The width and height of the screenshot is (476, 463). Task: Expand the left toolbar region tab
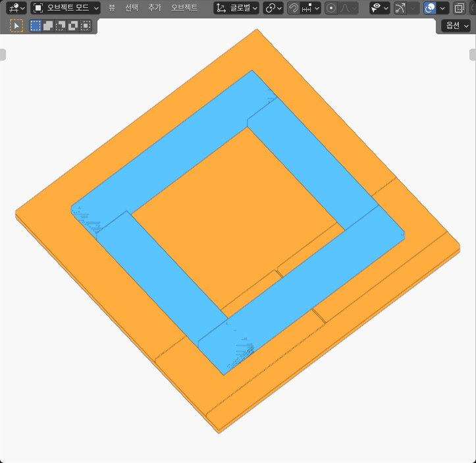3,55
